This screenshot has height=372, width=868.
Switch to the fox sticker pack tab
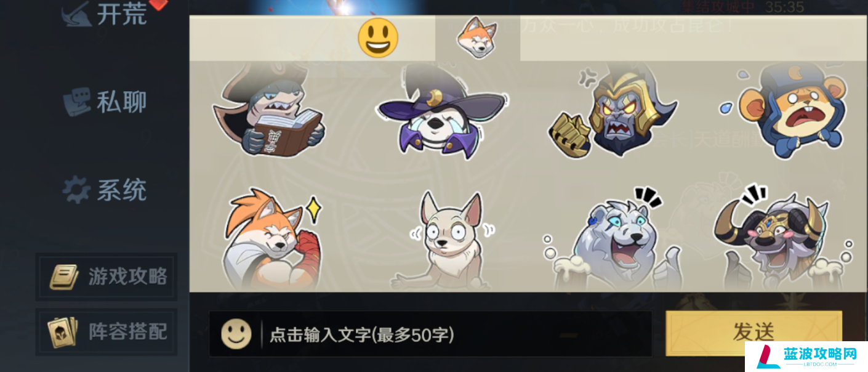(x=477, y=38)
